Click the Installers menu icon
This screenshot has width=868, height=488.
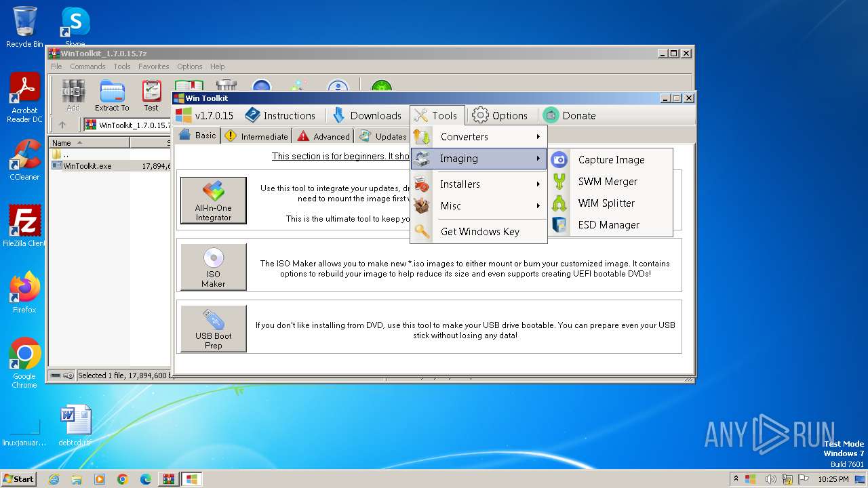pos(422,184)
